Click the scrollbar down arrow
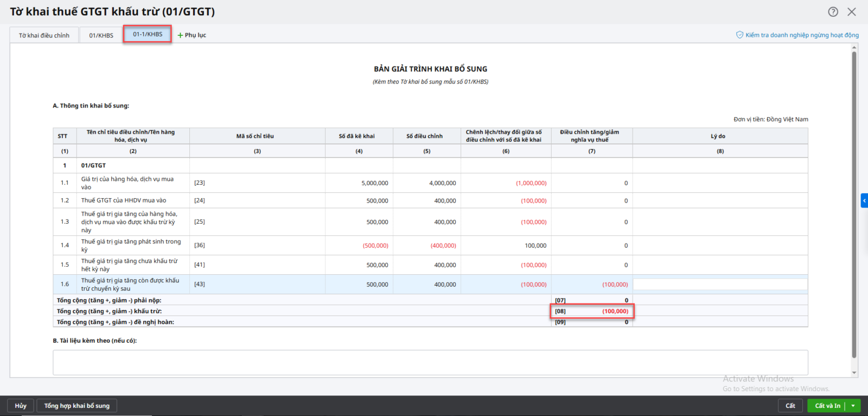Viewport: 868px width, 416px height. click(854, 373)
